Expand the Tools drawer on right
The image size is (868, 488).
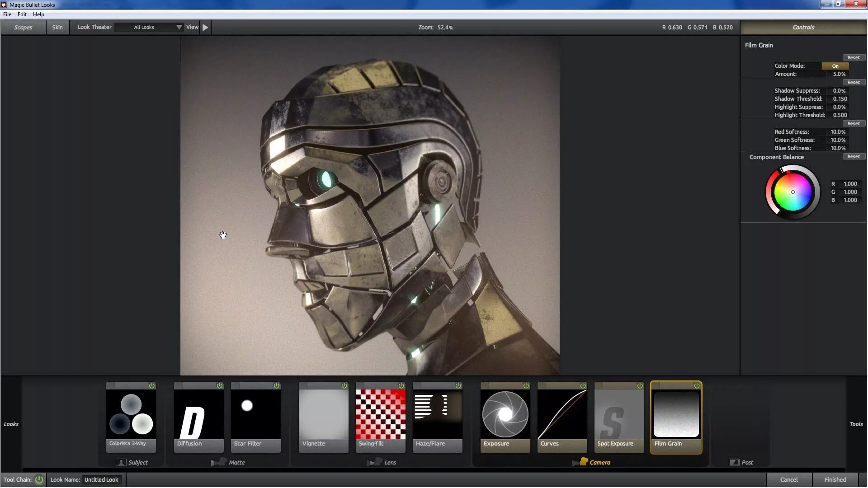coord(856,424)
